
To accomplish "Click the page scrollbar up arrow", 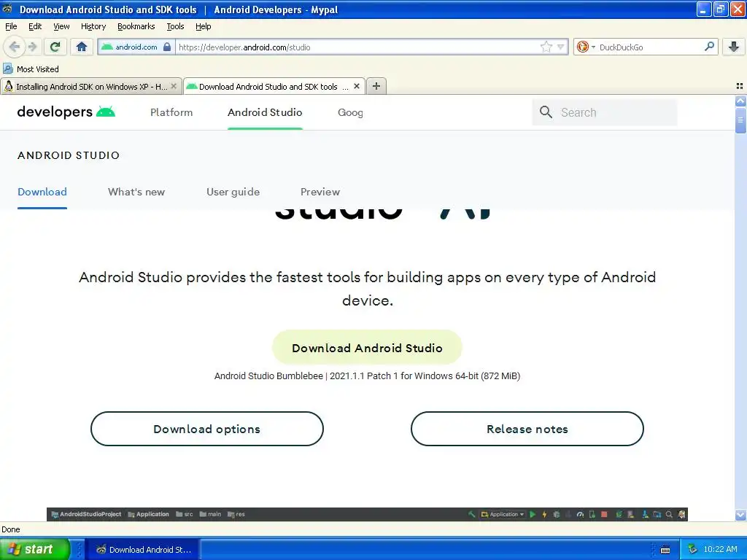I will pyautogui.click(x=740, y=101).
